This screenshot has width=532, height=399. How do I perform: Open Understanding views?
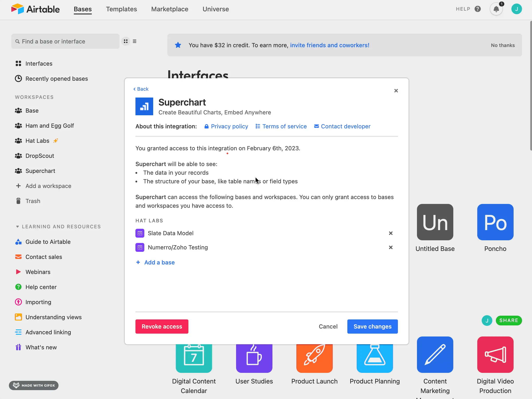48,317
